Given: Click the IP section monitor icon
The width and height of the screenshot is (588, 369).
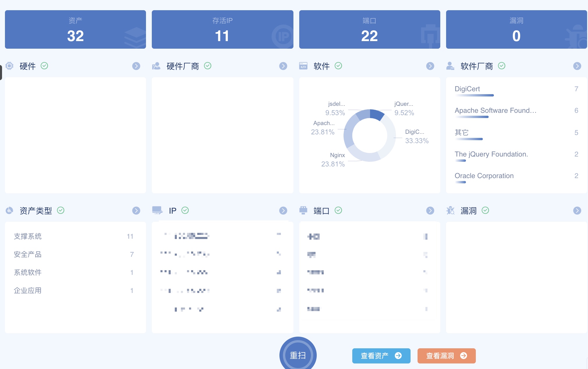Looking at the screenshot, I should pyautogui.click(x=157, y=210).
